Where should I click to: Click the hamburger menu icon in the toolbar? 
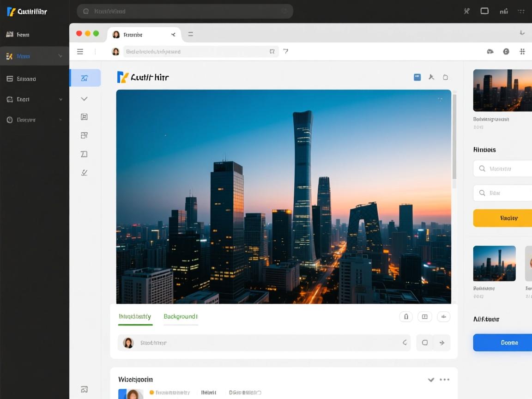[x=80, y=52]
